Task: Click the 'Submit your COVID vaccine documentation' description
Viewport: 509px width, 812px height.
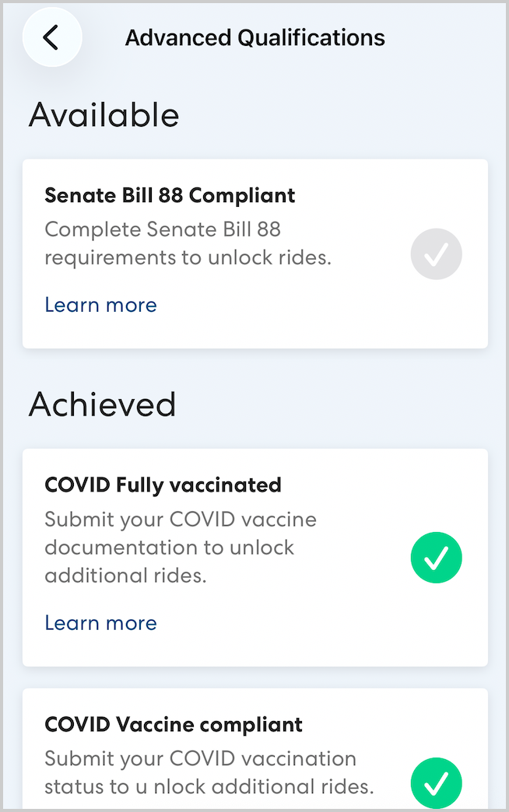Action: click(180, 534)
